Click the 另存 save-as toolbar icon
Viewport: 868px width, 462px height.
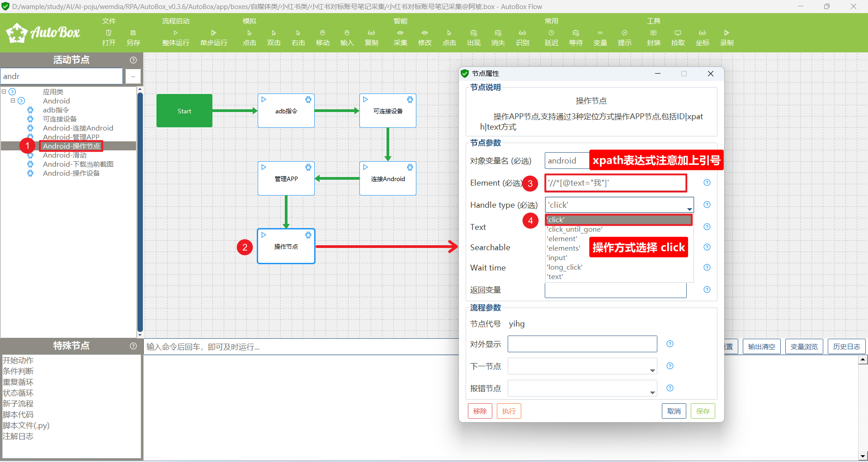coord(133,38)
